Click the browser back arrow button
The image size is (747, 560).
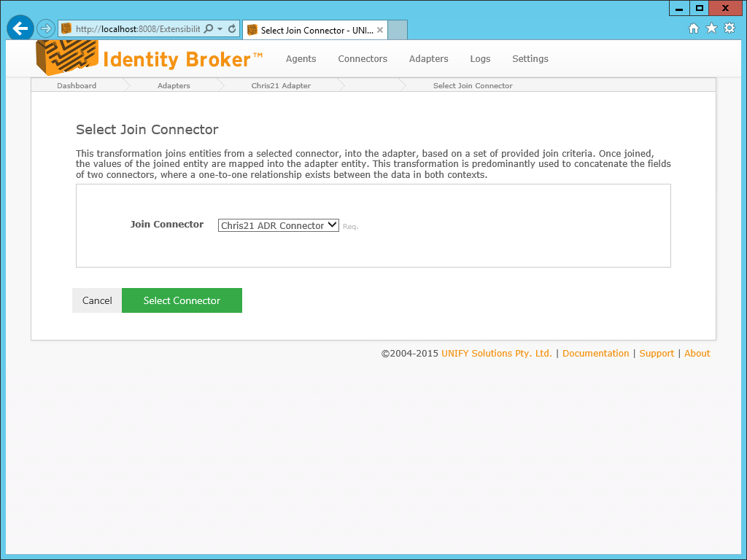point(20,28)
